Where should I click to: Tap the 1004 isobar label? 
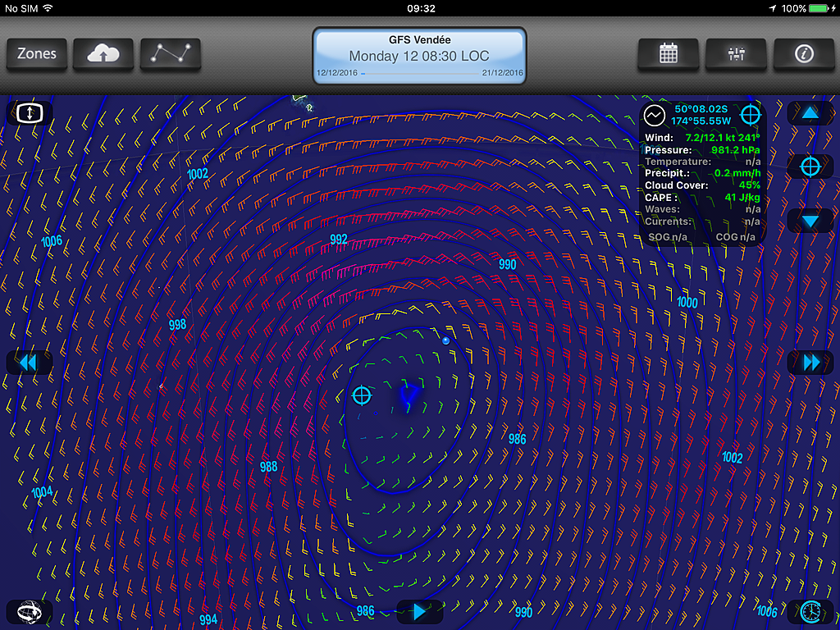tap(42, 492)
